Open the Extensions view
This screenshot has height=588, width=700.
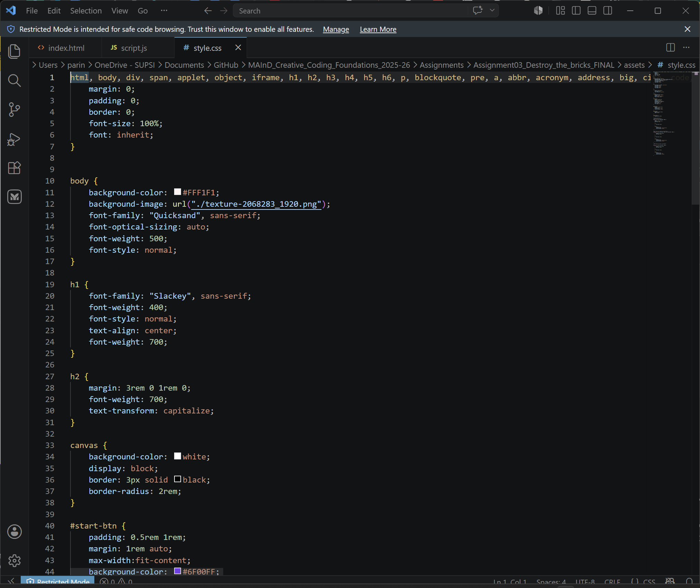14,168
